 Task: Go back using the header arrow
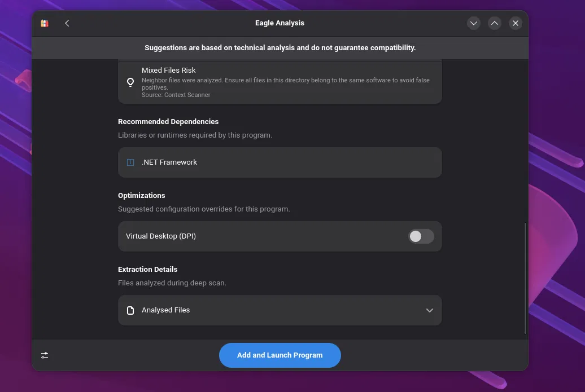coord(67,23)
